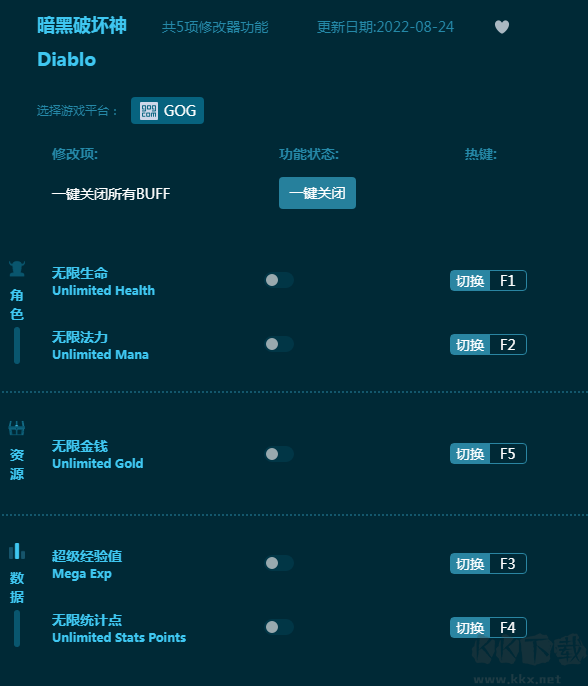Click the 角色 section vertical bar
The height and width of the screenshot is (686, 588).
[x=17, y=346]
